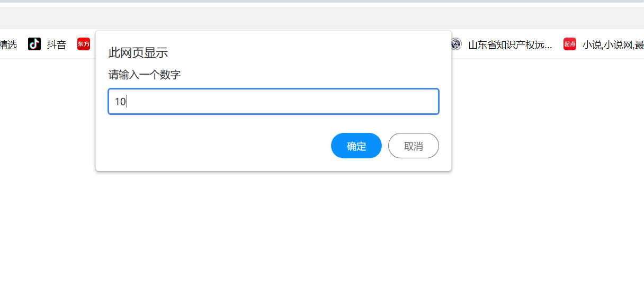644x305 pixels.
Task: Click bookmarks bar gap before 山东省 icon
Action: 448,45
